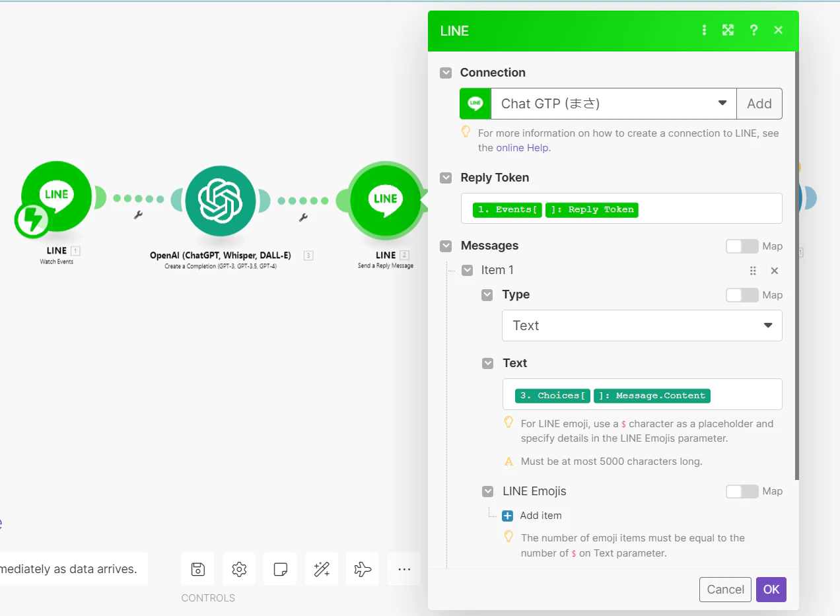Click the Reply Token input field
840x616 pixels.
pyautogui.click(x=621, y=209)
